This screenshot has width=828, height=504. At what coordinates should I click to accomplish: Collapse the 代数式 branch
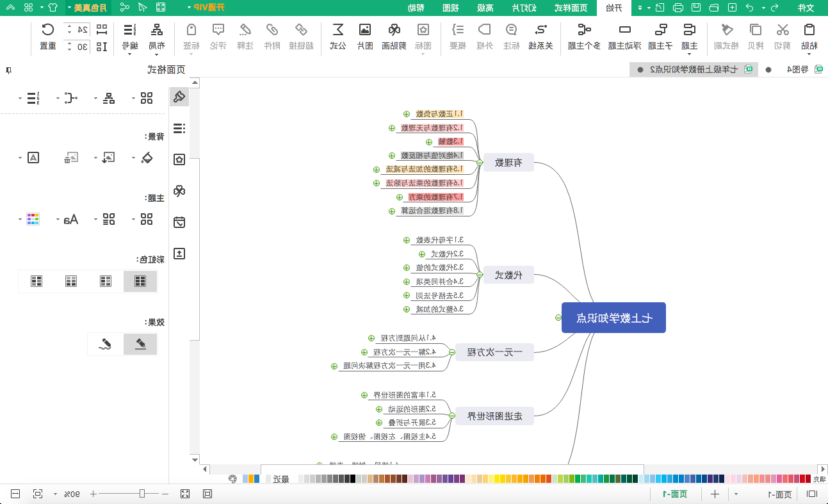click(479, 275)
